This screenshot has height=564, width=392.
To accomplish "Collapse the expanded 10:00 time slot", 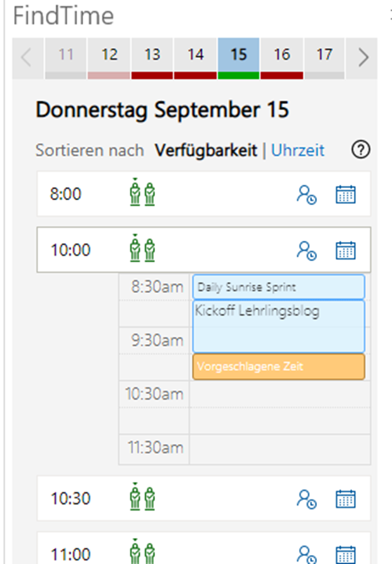I will [x=204, y=250].
